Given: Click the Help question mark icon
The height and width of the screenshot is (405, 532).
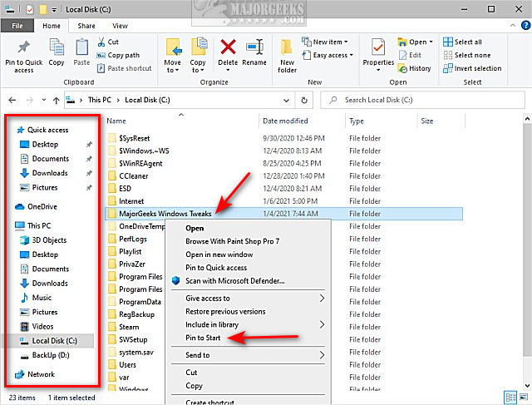Looking at the screenshot, I should point(525,26).
